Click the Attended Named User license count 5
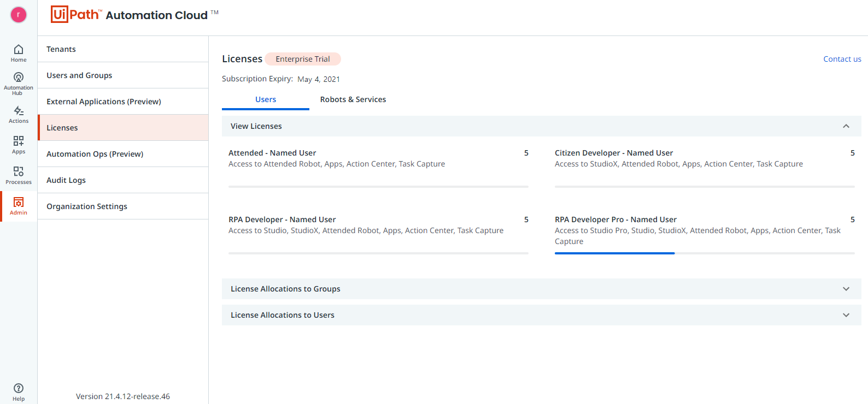Viewport: 868px width, 404px height. click(526, 153)
